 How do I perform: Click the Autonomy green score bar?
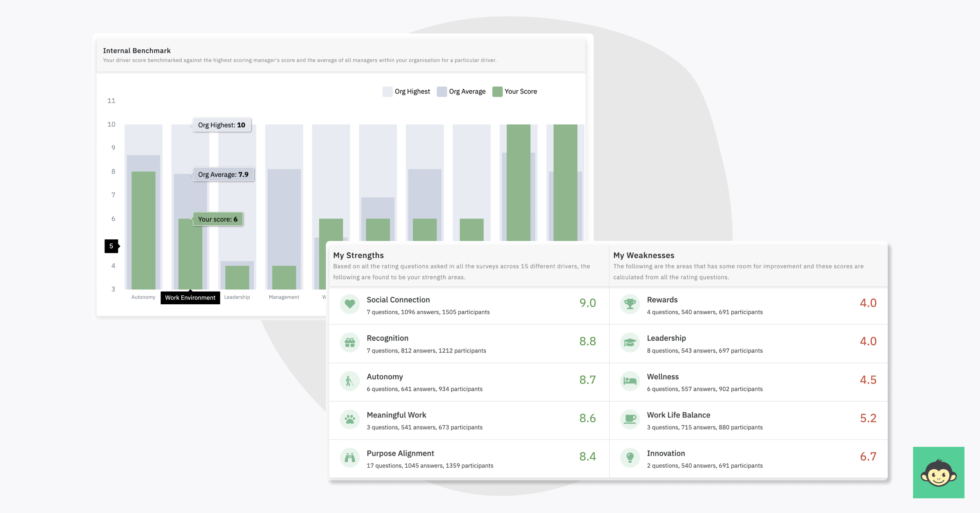[x=143, y=230]
